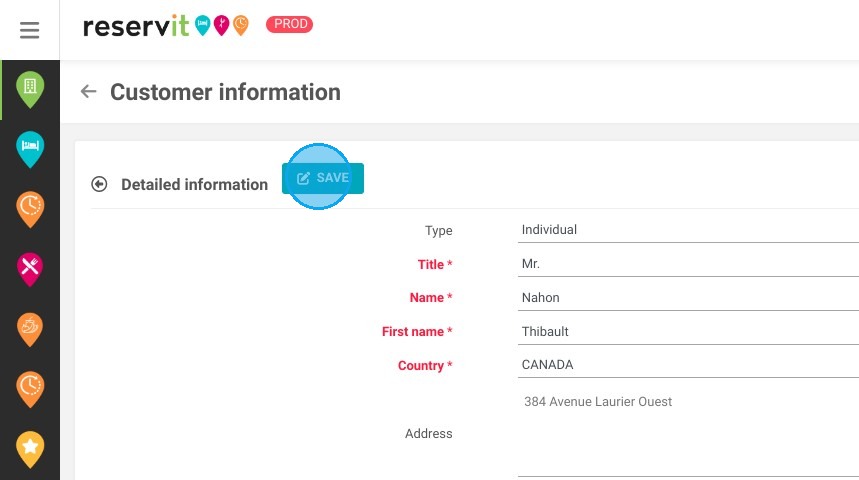
Task: Click the Address field with Avenue Laurier
Action: coord(688,433)
